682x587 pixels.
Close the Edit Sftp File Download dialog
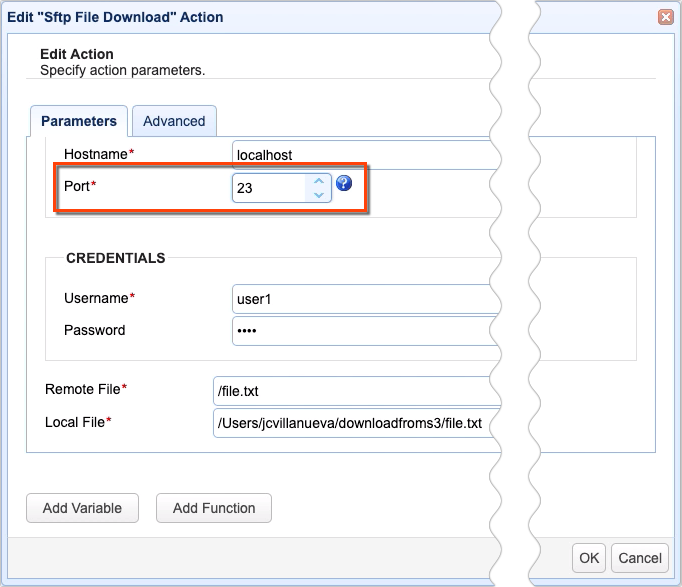point(665,17)
